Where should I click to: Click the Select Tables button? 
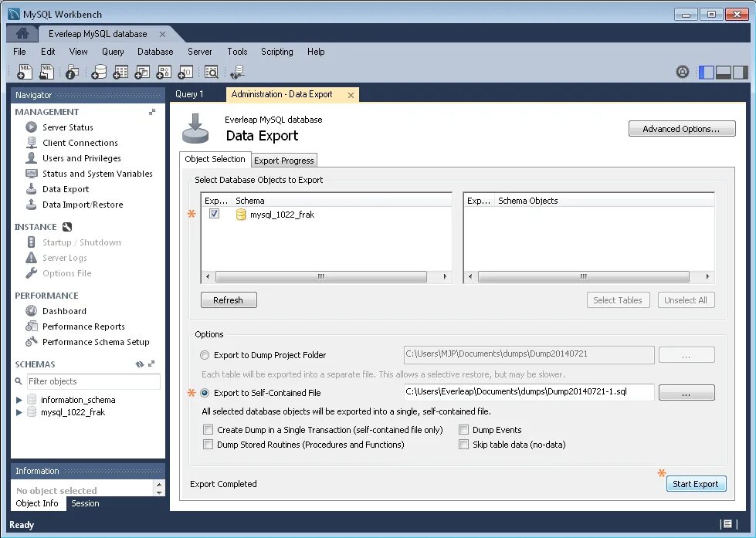(618, 299)
